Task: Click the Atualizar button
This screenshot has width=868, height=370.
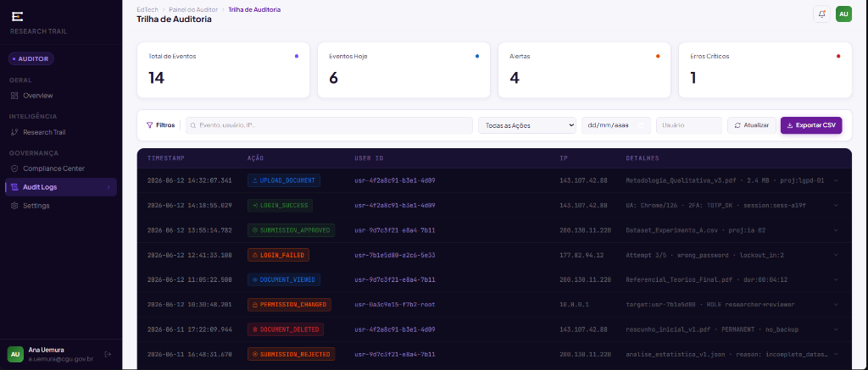Action: point(752,125)
